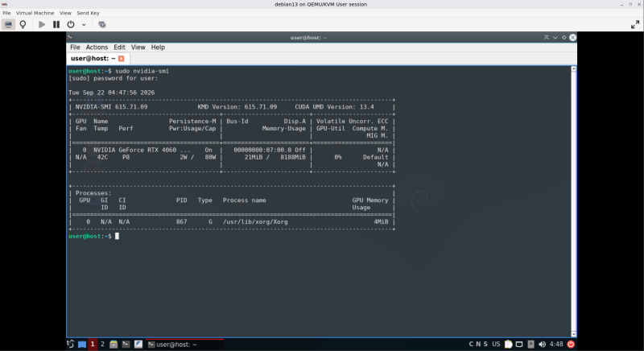
Task: Click bus ID '00000000:07:00.0'
Action: (x=262, y=150)
